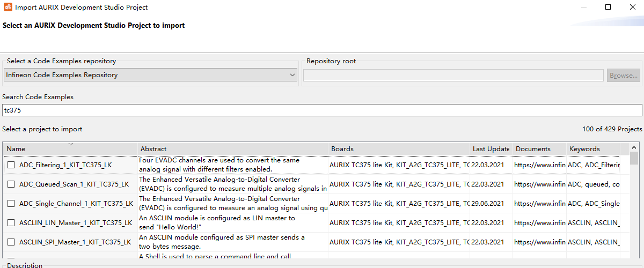Select the ADC_Filtering_1_KIT_TC375_LK project name
Image resolution: width=644 pixels, height=268 pixels.
tap(65, 165)
